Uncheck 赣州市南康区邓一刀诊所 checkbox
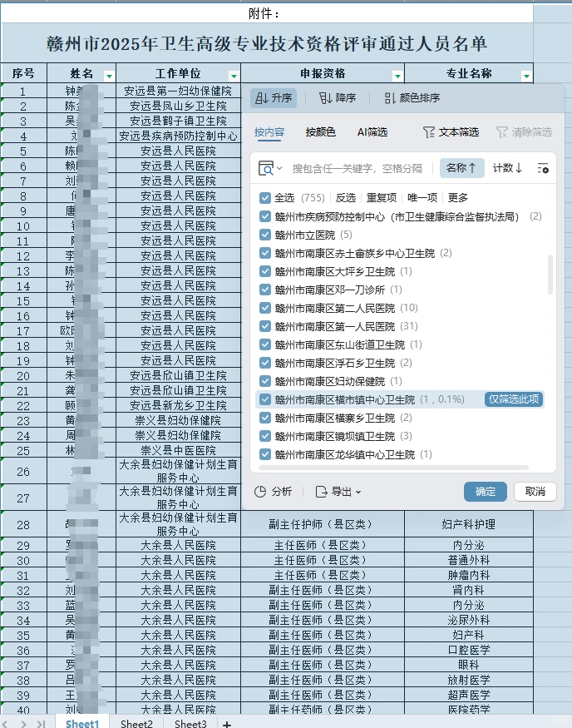The height and width of the screenshot is (728, 572). click(265, 290)
